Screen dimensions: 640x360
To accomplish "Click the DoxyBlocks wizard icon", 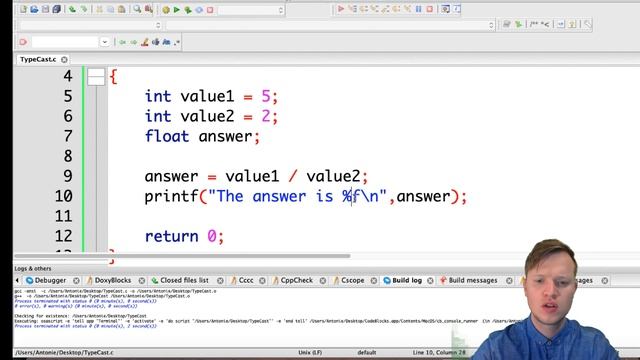I will [507, 24].
